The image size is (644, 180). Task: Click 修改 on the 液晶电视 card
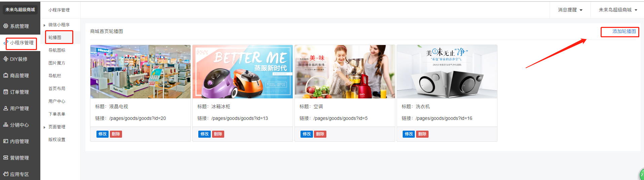pyautogui.click(x=103, y=134)
